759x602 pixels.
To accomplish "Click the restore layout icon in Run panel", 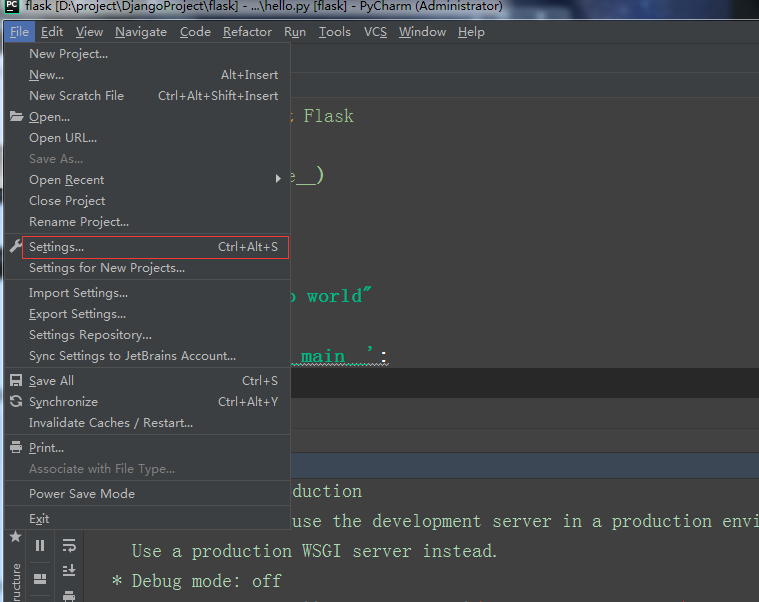I will pos(40,579).
